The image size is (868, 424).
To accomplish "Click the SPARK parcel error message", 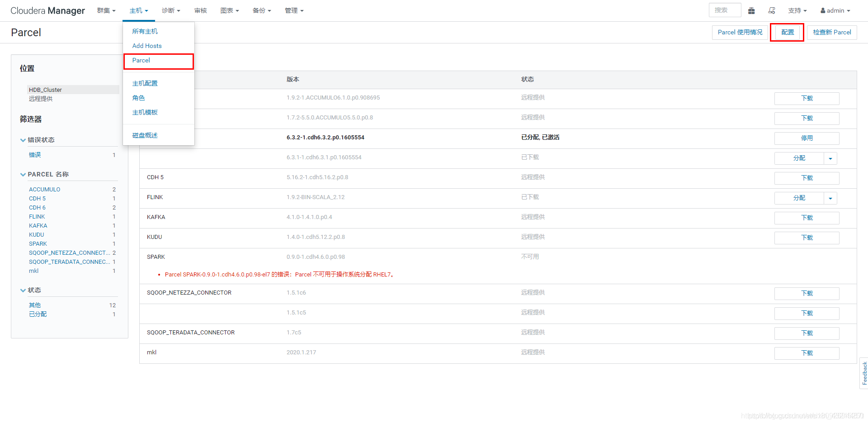I will click(x=279, y=275).
